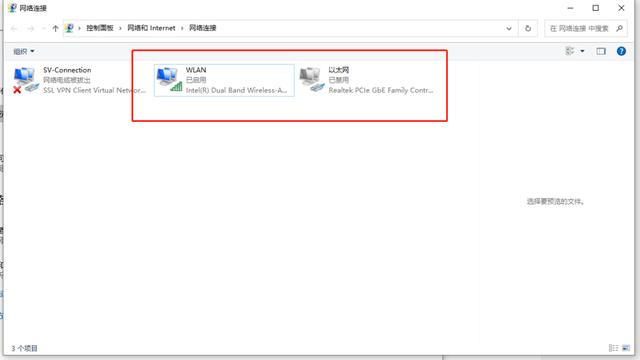Screen dimensions: 640x360
Task: Open the help question mark icon
Action: click(621, 51)
